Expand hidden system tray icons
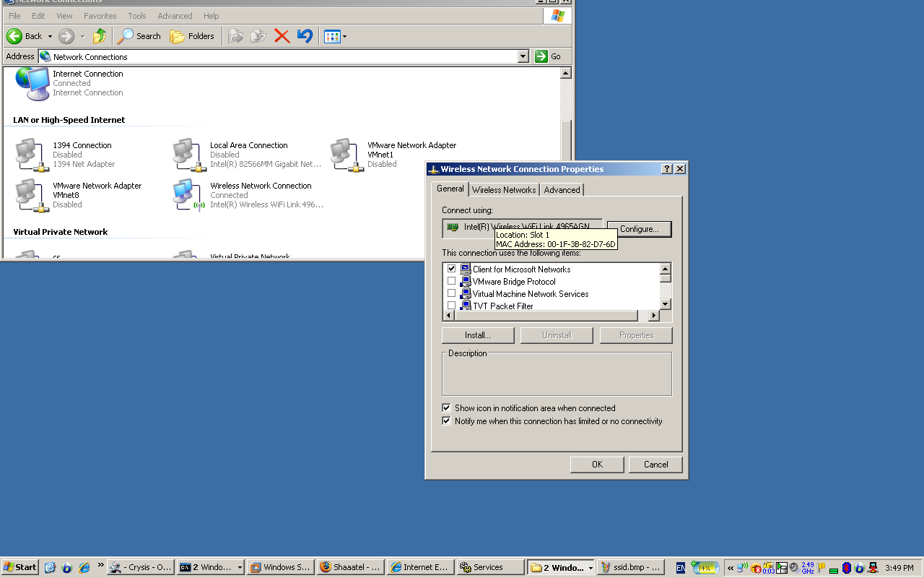 click(x=731, y=567)
